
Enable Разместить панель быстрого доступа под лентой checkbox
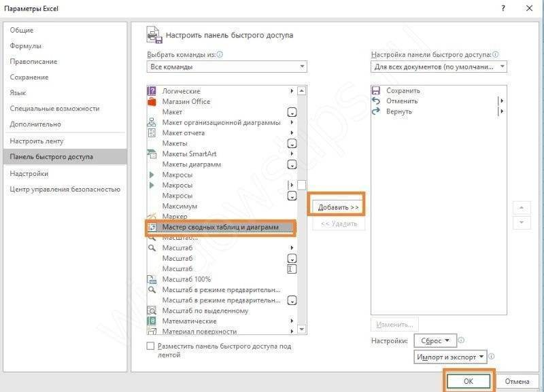click(x=150, y=346)
